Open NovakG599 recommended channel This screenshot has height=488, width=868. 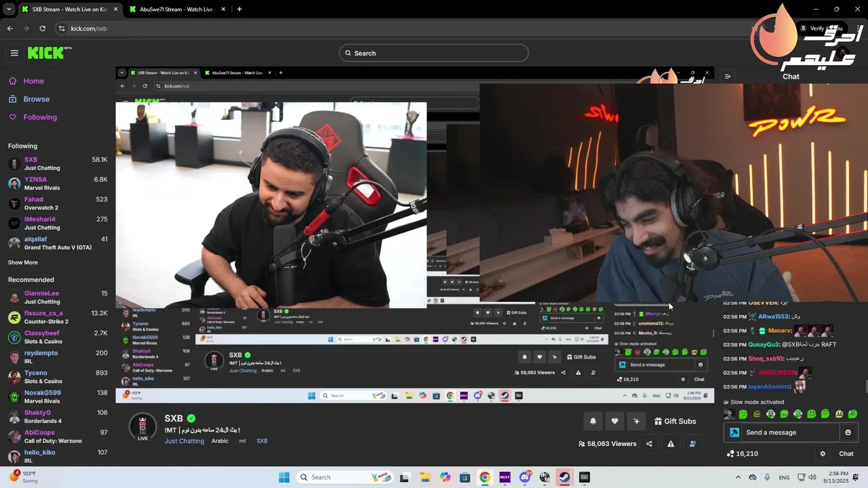point(58,396)
